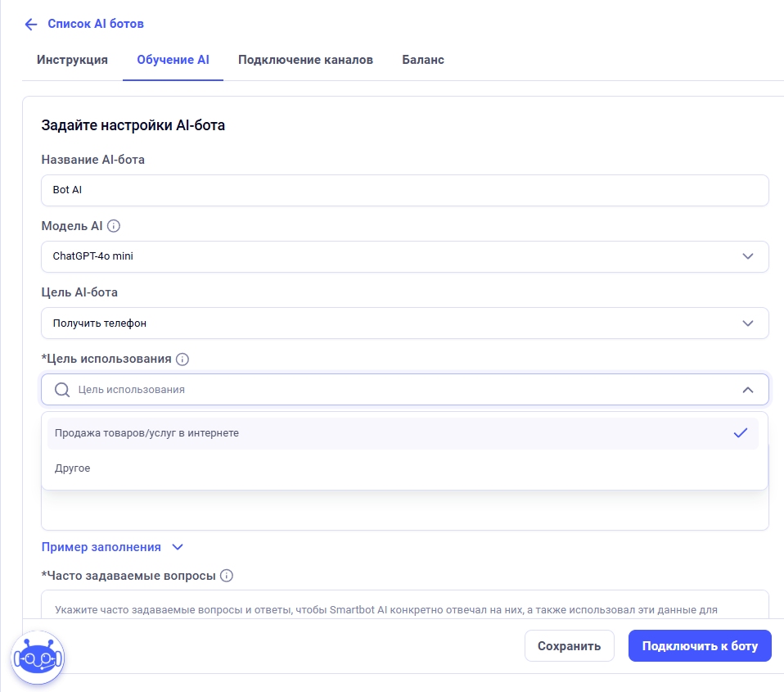This screenshot has width=784, height=692.
Task: Select Другое option in dropdown
Action: click(72, 468)
